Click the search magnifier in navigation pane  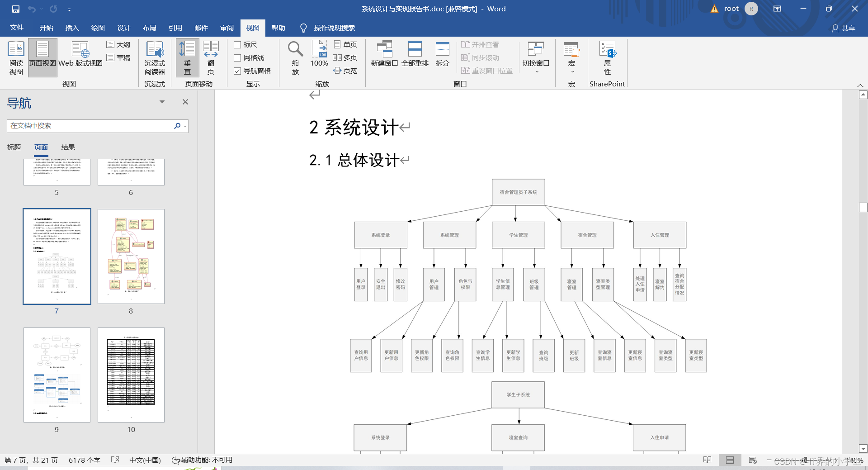tap(177, 126)
